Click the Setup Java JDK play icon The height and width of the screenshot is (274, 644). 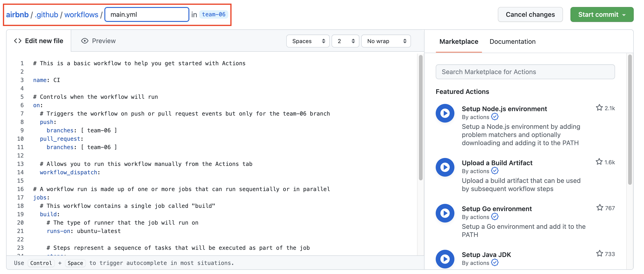tap(445, 259)
